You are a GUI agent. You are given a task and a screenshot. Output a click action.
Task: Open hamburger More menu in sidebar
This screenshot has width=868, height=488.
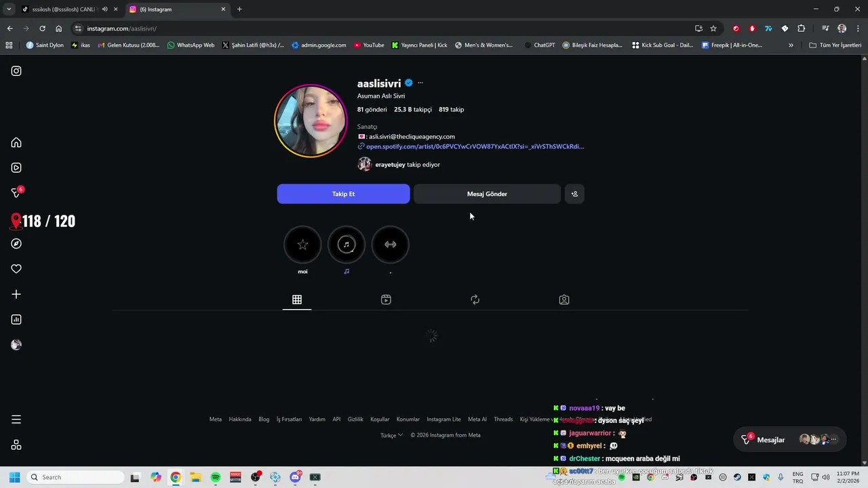[x=16, y=420]
